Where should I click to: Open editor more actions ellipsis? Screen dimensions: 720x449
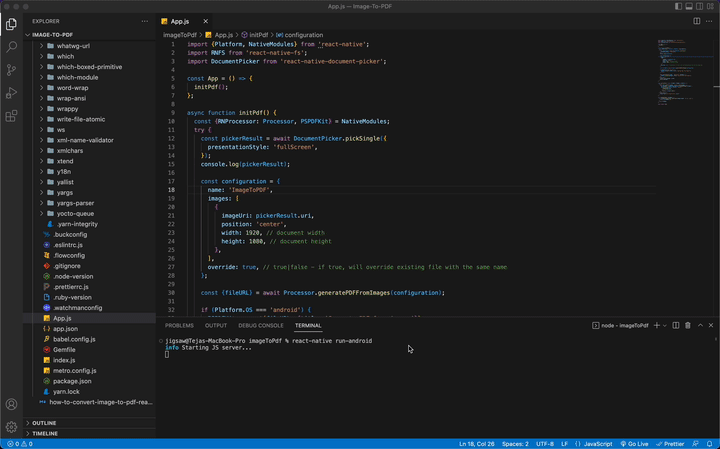point(709,21)
